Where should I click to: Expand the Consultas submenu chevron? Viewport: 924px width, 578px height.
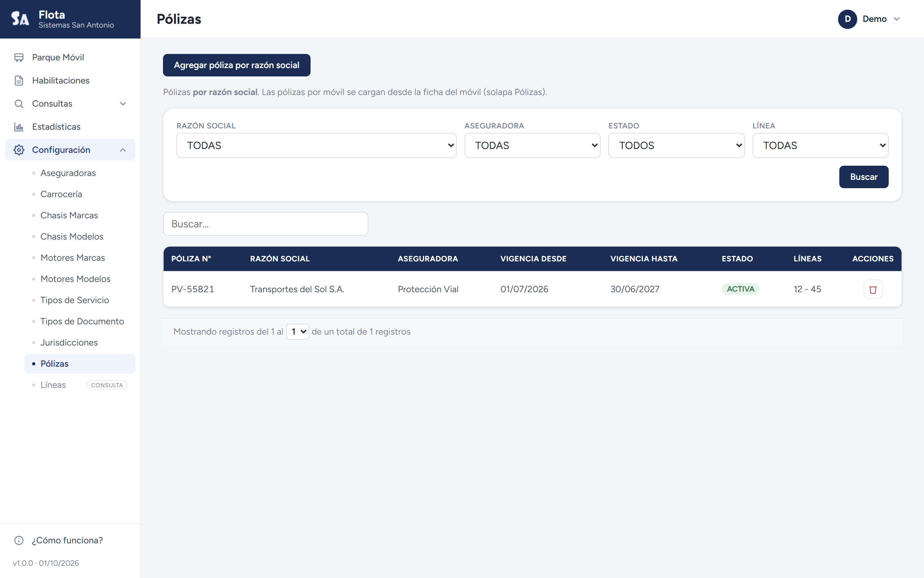click(x=123, y=104)
